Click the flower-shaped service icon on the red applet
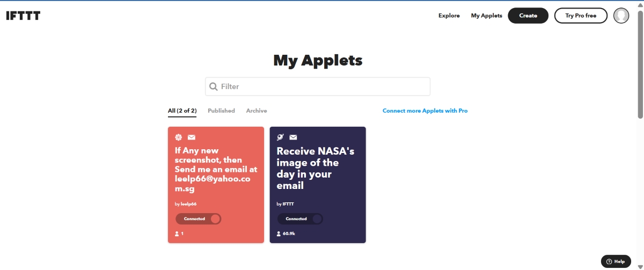The width and height of the screenshot is (644, 270). (179, 137)
